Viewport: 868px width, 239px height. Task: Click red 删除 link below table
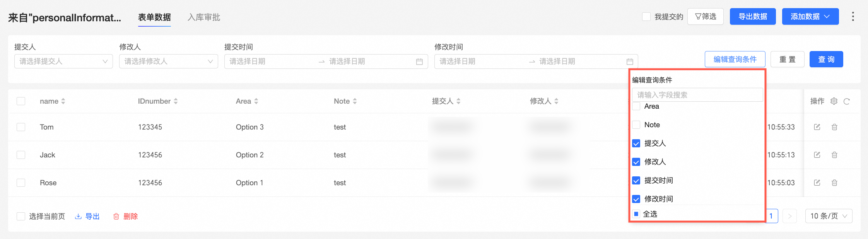coord(125,216)
